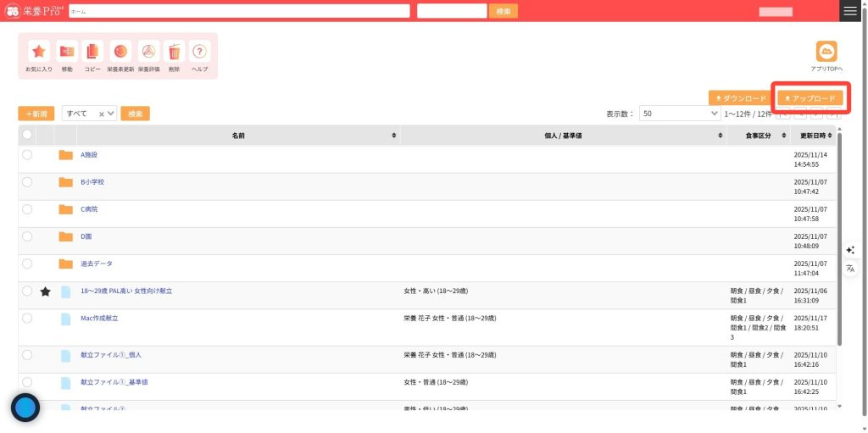Screen dimensions: 868x433
Task: Open 栄養評価 nutrition evaluation icon
Action: pos(148,52)
